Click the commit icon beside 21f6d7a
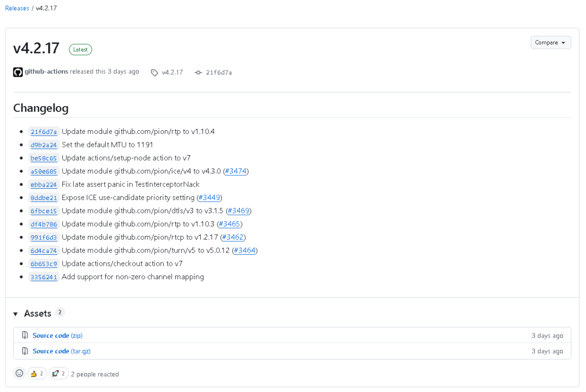This screenshot has height=392, width=586. pos(199,73)
